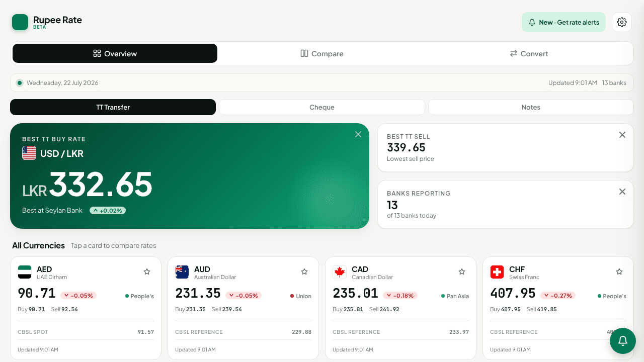Click the New Get rate alerts button
Screen dimensions: 644x362
click(x=563, y=22)
